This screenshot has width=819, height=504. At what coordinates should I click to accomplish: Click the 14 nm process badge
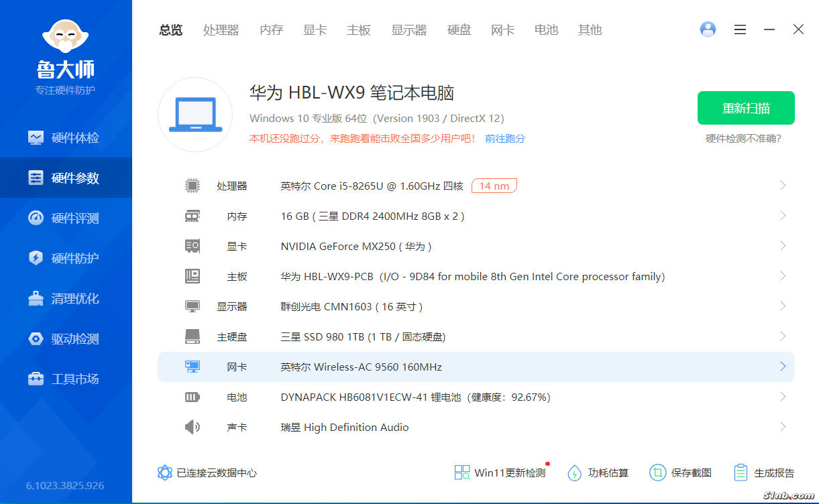[x=494, y=186]
